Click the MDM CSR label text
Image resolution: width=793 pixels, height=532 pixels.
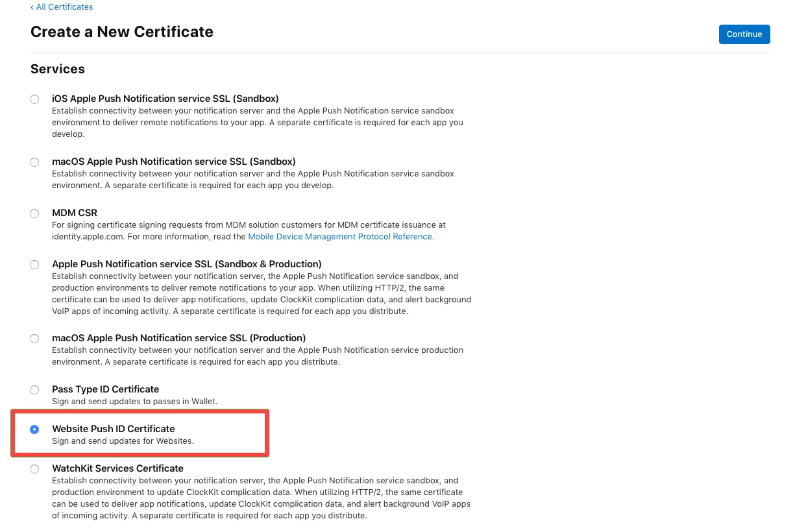pos(74,213)
